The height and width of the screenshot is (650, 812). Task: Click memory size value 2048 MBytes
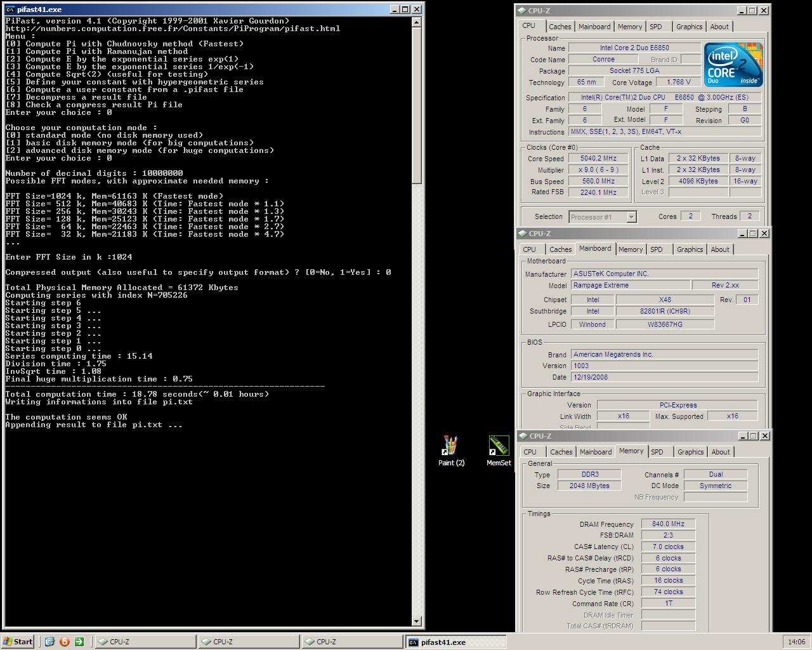pos(589,486)
